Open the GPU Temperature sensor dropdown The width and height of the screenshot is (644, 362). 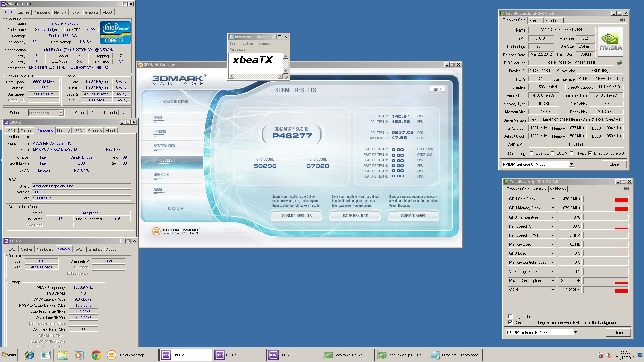pyautogui.click(x=553, y=217)
